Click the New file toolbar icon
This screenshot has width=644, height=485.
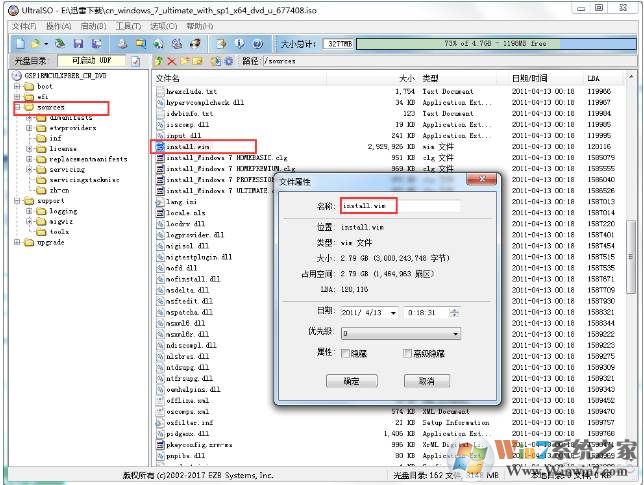point(18,44)
